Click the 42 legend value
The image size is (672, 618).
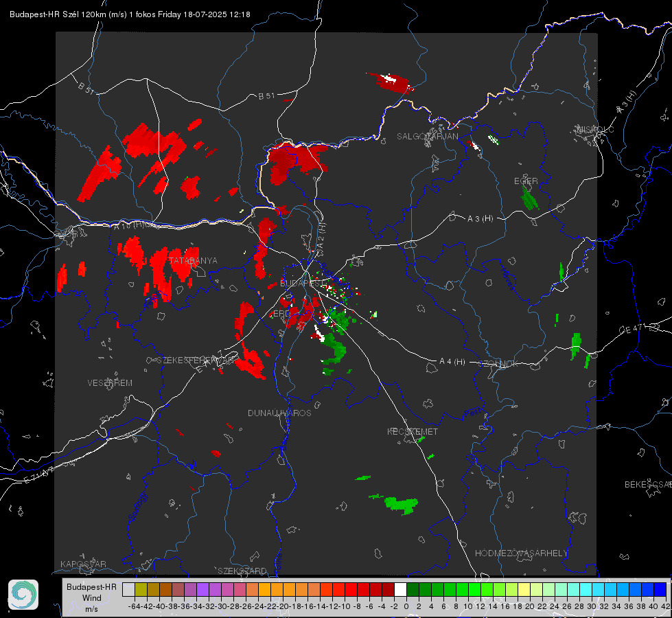pos(665,606)
